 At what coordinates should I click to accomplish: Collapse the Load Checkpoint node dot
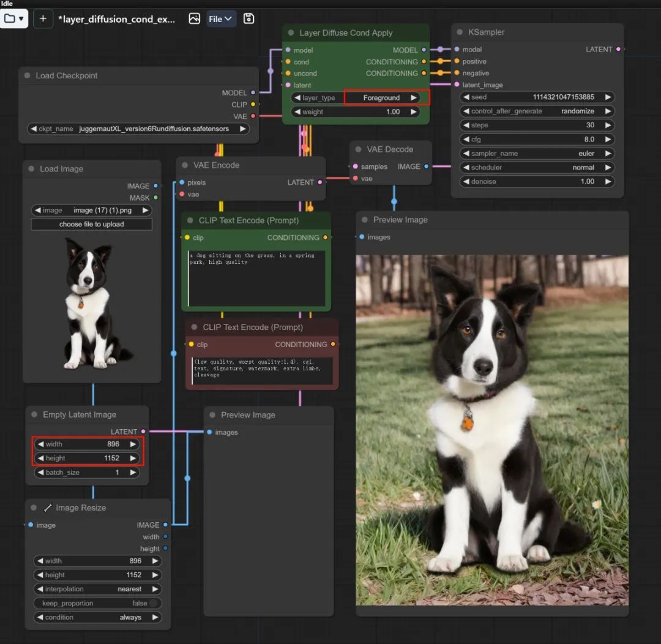click(28, 75)
